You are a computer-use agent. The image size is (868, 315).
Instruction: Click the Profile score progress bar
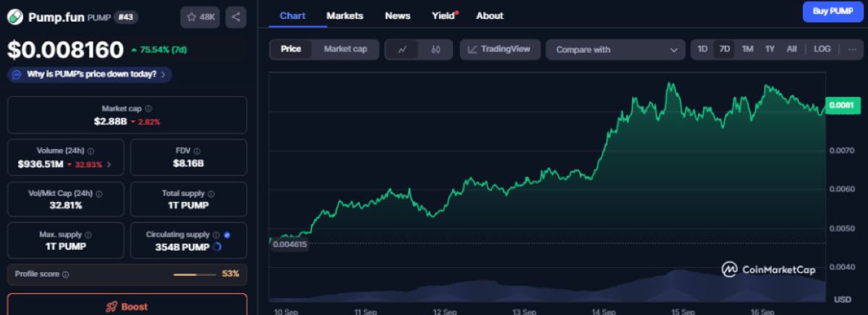click(x=195, y=274)
